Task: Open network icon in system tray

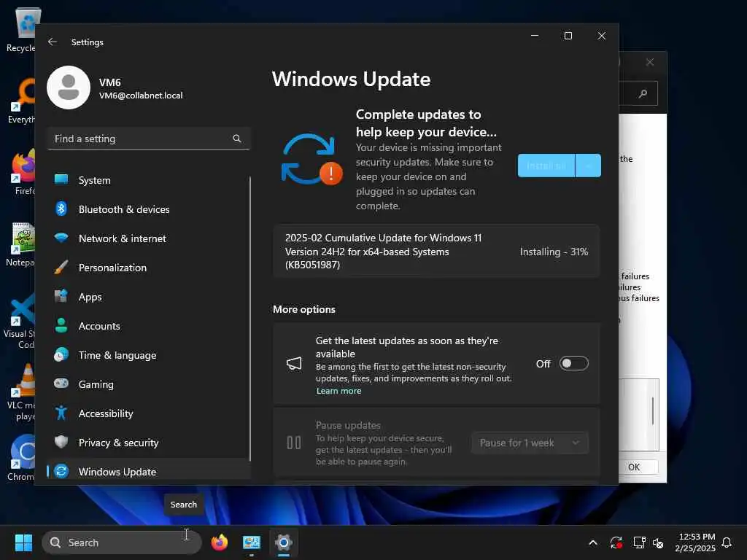Action: click(x=639, y=542)
